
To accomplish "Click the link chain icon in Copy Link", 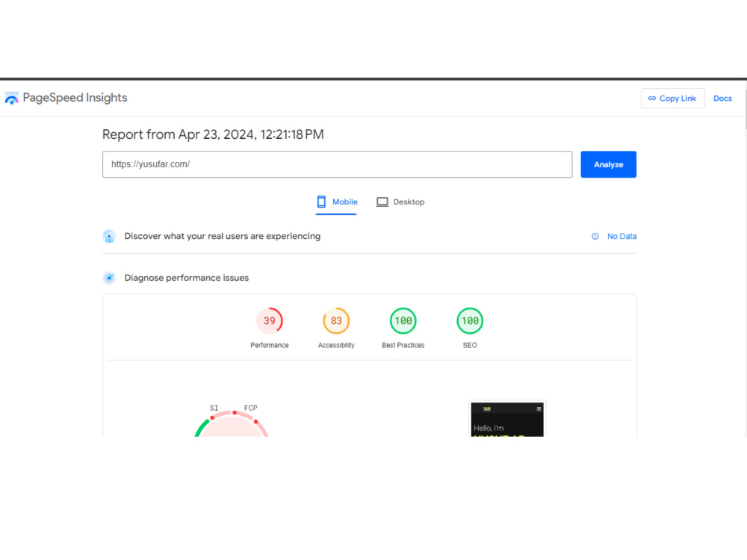I will (651, 99).
